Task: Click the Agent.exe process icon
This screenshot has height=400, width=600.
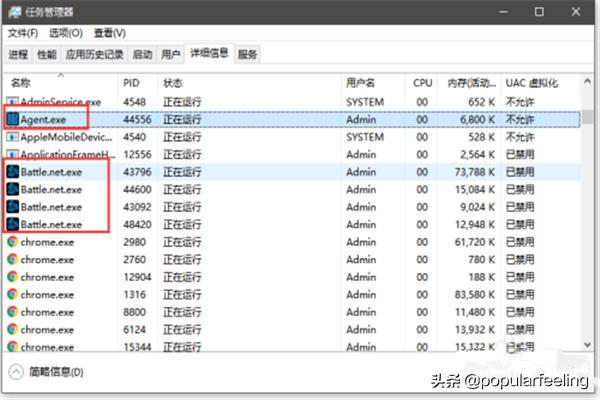Action: pos(13,119)
